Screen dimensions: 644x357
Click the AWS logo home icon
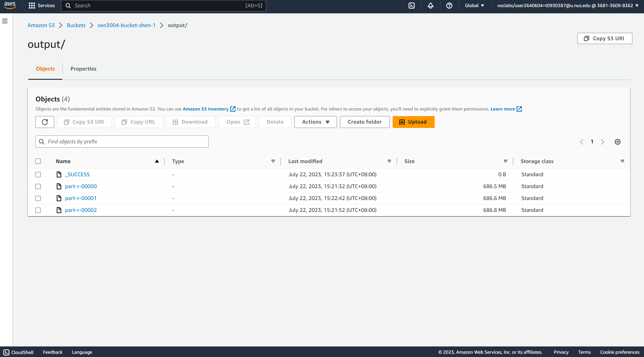click(x=10, y=5)
